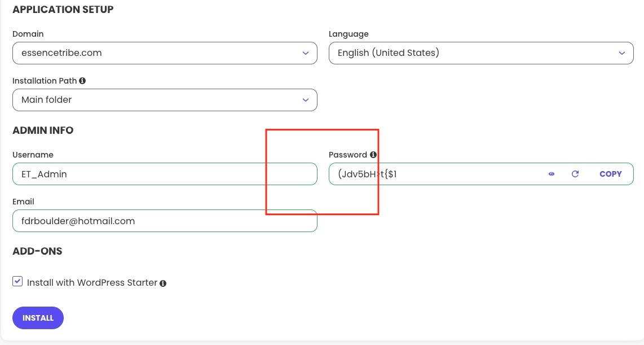Image resolution: width=644 pixels, height=345 pixels.
Task: Click the Password info icon
Action: (x=373, y=155)
